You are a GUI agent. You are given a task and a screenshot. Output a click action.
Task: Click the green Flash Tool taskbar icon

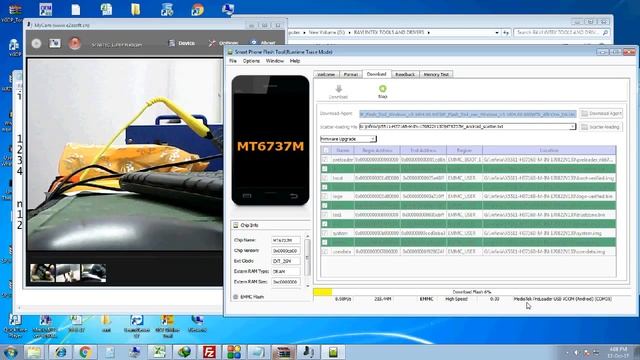click(x=333, y=352)
